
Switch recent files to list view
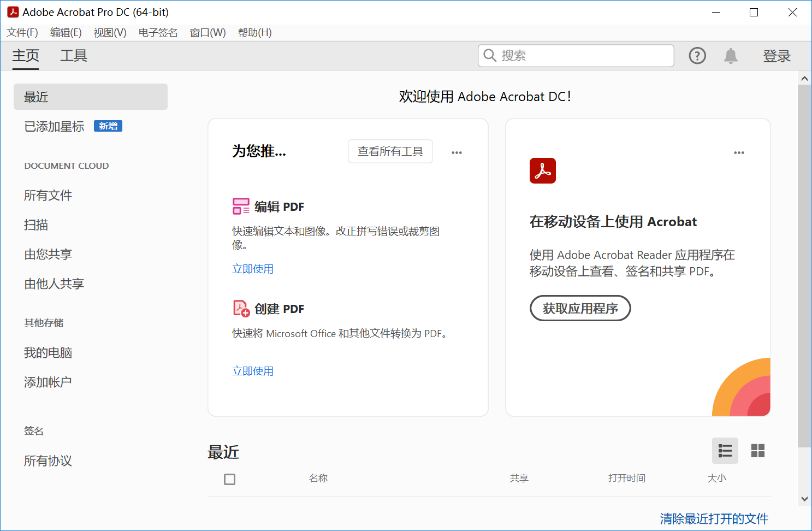pos(725,451)
